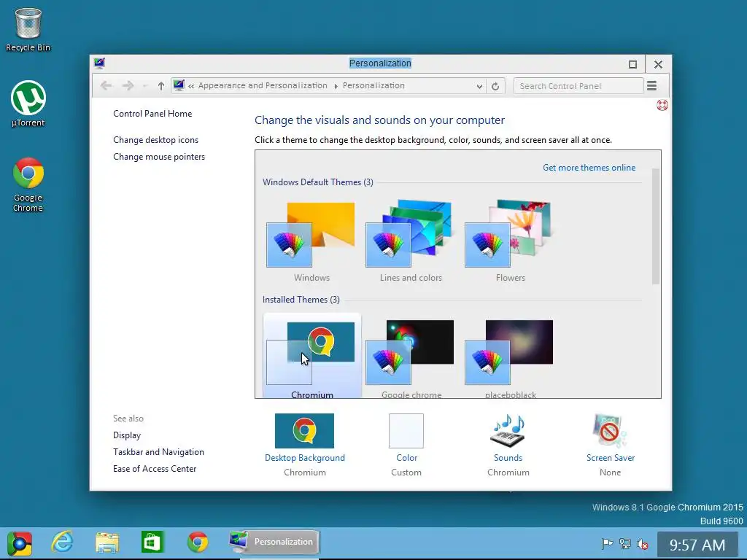The width and height of the screenshot is (747, 560).
Task: Click the Screen Saver text link
Action: point(611,458)
